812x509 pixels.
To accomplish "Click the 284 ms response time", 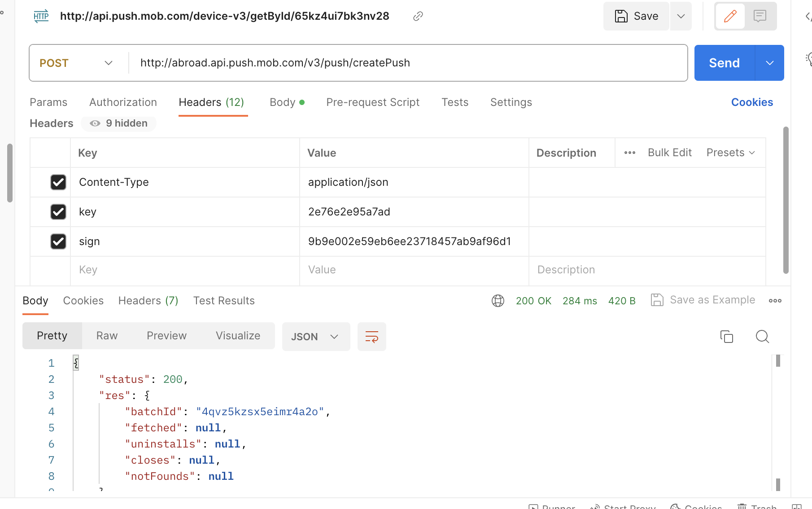I will pyautogui.click(x=580, y=301).
